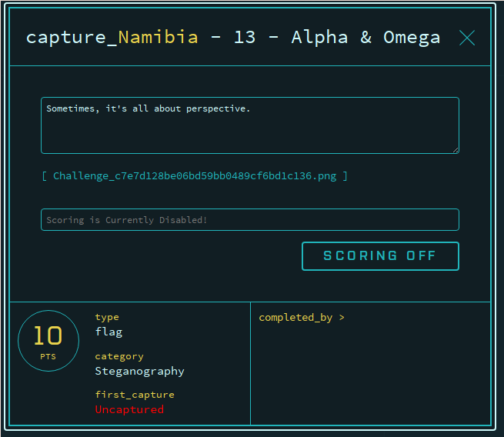Select the Steganography category text
Viewport: 504px width, 437px height.
pos(139,371)
